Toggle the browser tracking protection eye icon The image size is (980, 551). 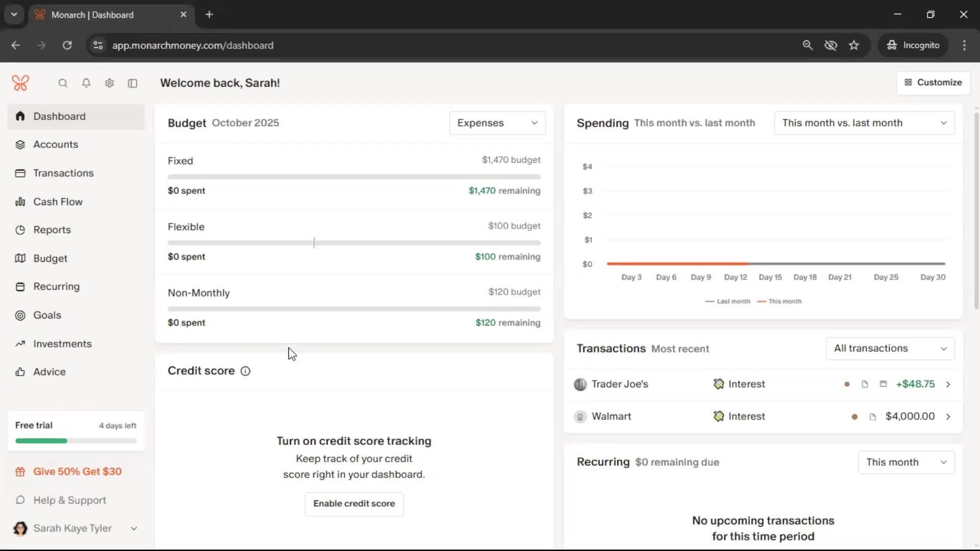click(830, 45)
